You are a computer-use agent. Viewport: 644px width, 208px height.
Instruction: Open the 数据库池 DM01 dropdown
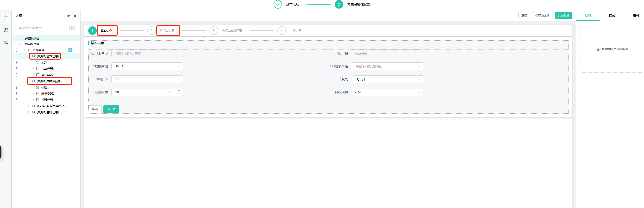point(147,66)
